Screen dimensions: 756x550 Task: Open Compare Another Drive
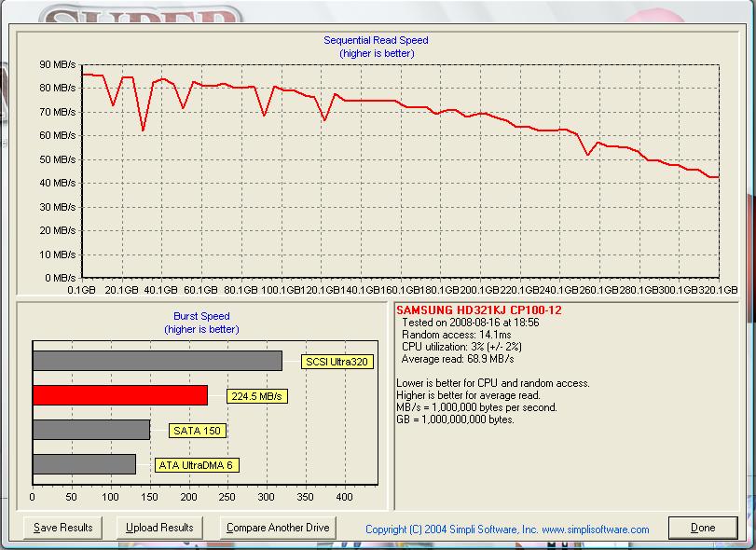pos(278,528)
